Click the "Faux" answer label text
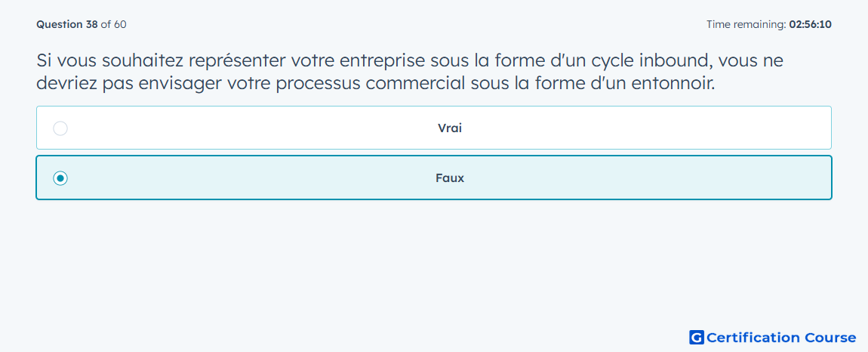 450,178
